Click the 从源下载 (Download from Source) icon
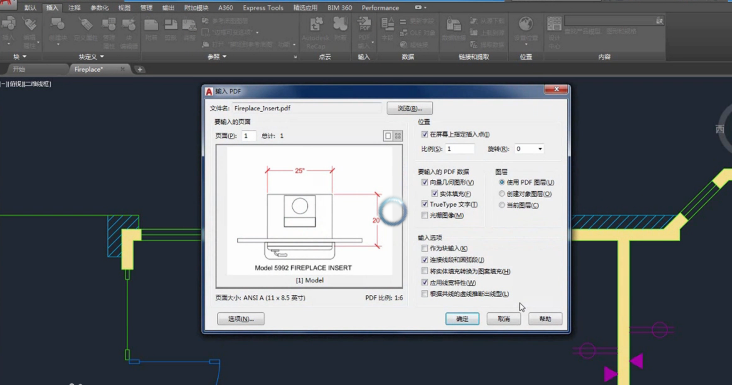732x385 pixels. [x=473, y=21]
